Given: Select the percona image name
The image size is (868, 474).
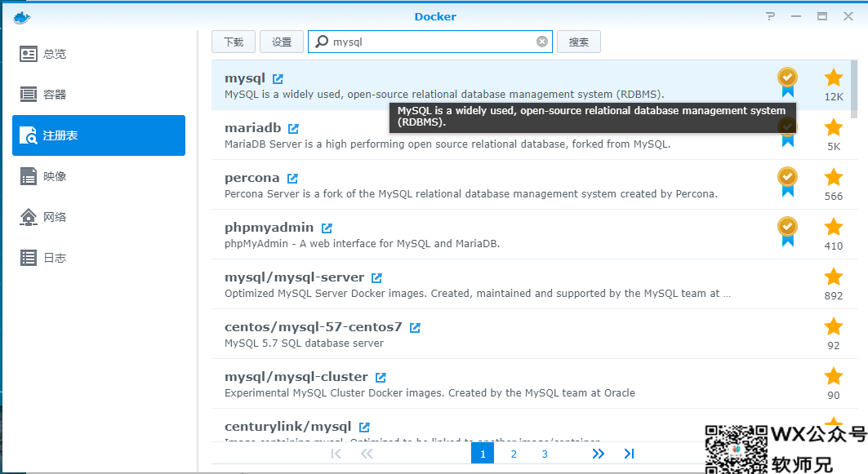Looking at the screenshot, I should [x=251, y=178].
